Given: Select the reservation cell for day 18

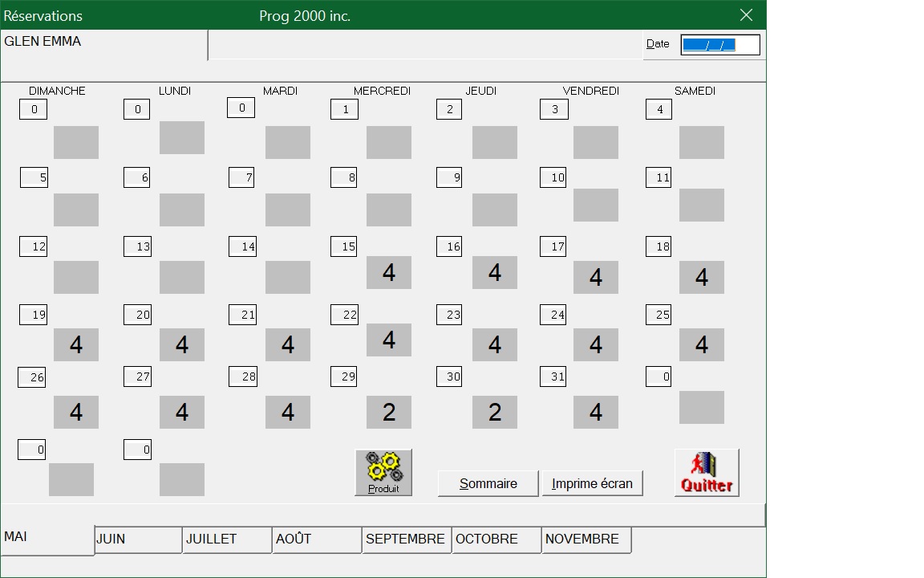Looking at the screenshot, I should pyautogui.click(x=702, y=277).
